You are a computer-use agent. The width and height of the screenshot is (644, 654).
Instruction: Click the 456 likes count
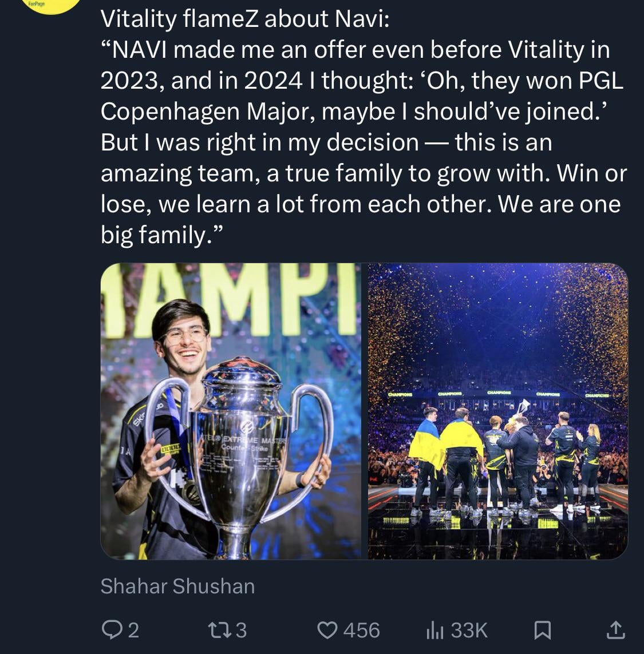[x=361, y=630]
